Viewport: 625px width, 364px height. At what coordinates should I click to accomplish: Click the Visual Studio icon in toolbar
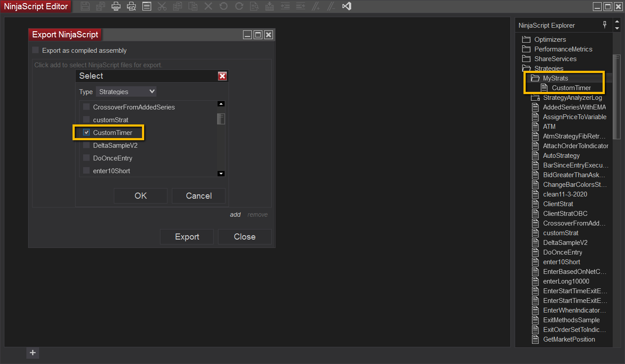[347, 7]
